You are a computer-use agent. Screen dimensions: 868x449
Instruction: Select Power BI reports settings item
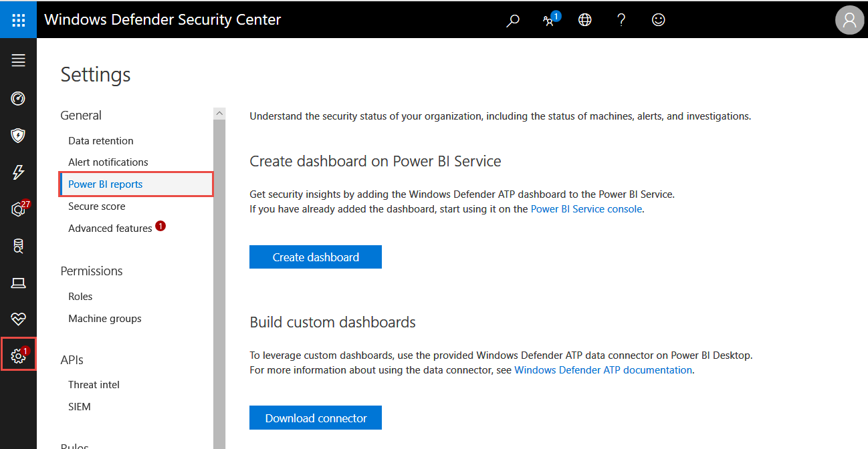(106, 184)
